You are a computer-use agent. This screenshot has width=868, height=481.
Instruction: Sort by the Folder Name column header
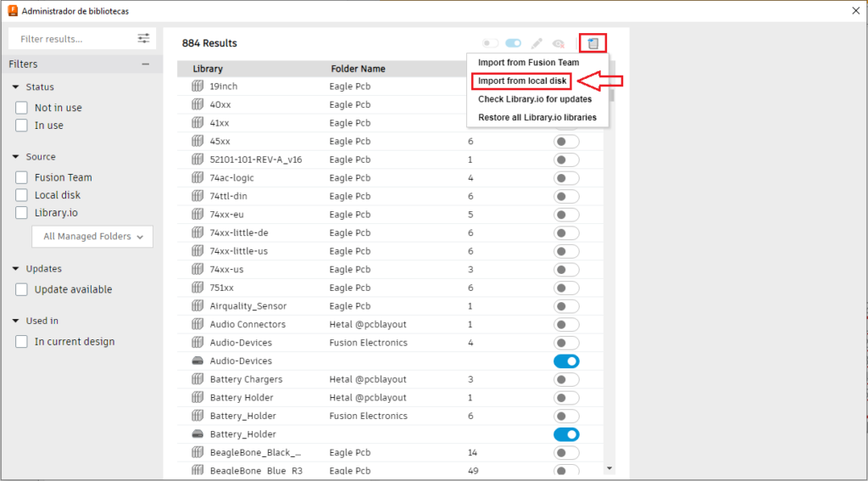click(x=359, y=69)
